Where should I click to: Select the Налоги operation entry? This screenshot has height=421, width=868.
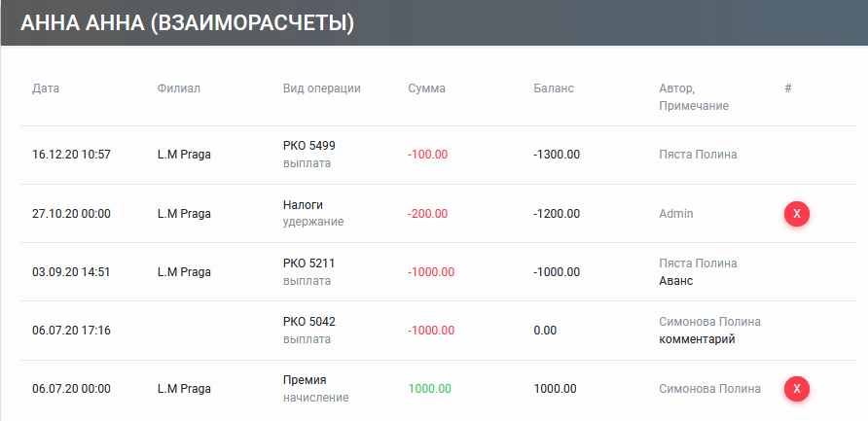tap(303, 204)
